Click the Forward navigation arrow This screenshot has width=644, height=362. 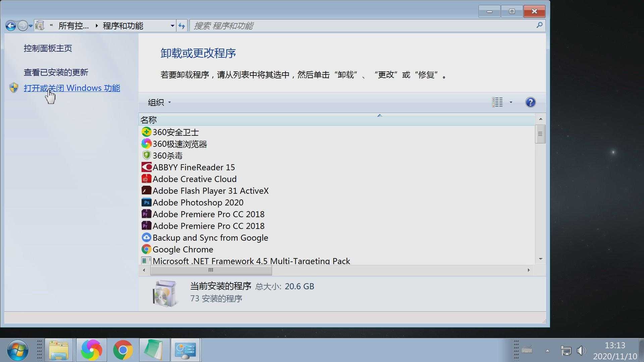coord(22,26)
